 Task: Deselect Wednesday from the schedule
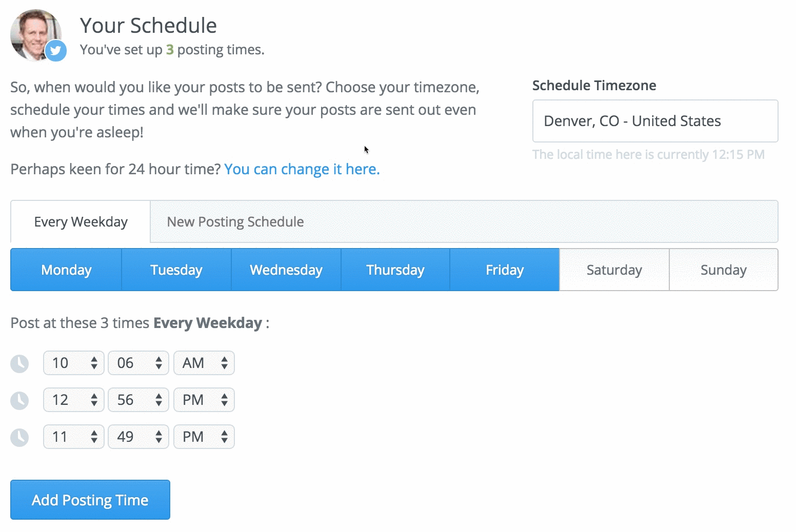[x=286, y=270]
